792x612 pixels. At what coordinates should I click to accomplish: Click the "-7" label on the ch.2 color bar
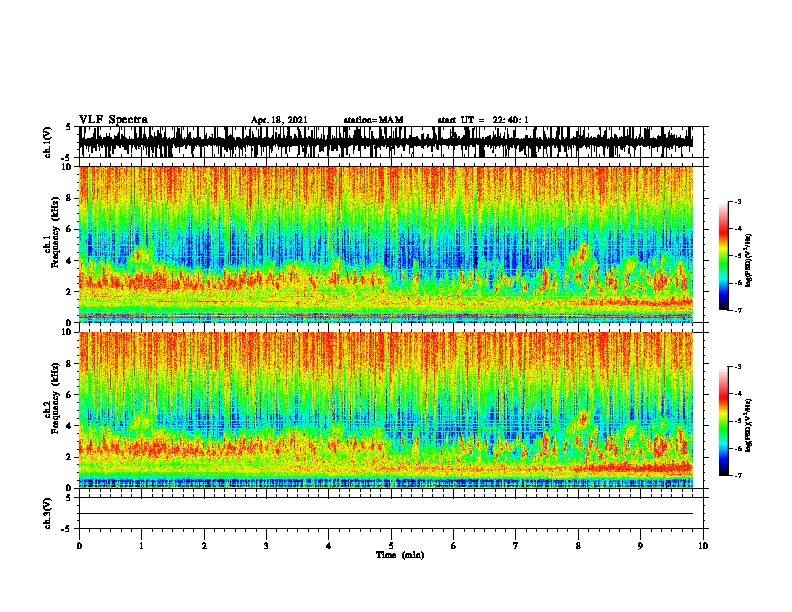pyautogui.click(x=737, y=475)
